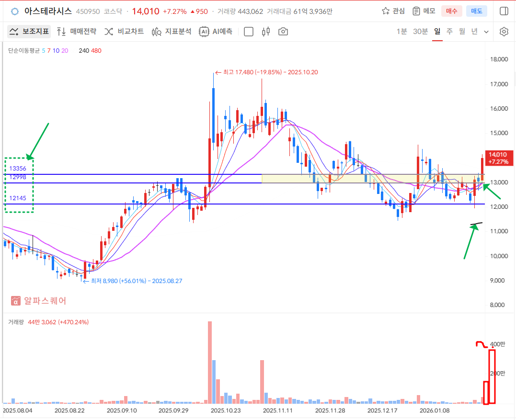Toggle the right side panel layout
Screen dimensions: 516x420
pos(504,11)
